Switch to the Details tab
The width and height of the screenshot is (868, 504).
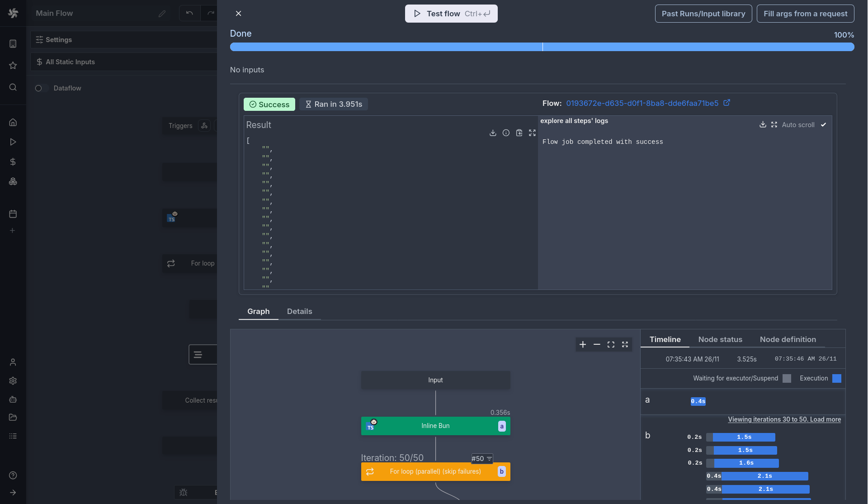tap(299, 311)
